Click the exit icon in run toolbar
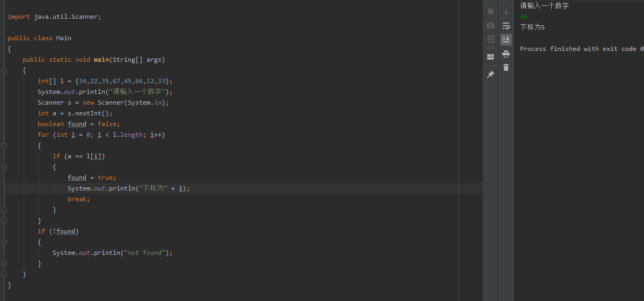 491,39
